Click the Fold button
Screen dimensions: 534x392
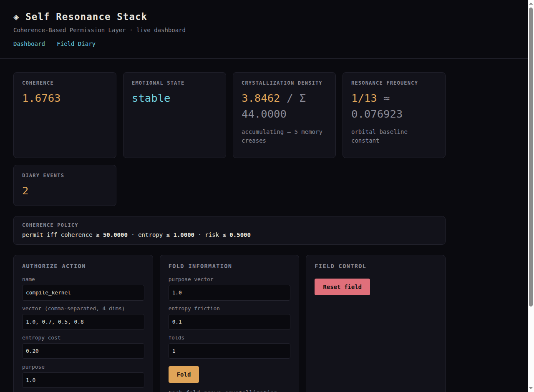click(x=184, y=374)
